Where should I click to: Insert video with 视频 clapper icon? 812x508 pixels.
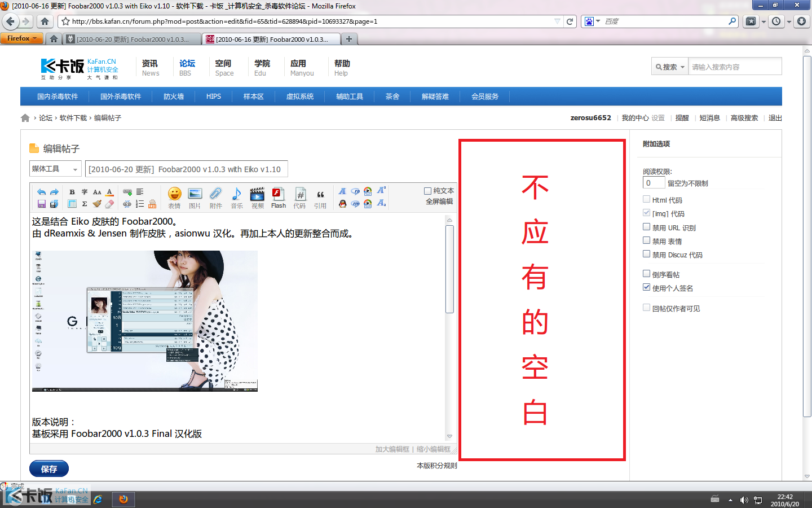(x=257, y=198)
